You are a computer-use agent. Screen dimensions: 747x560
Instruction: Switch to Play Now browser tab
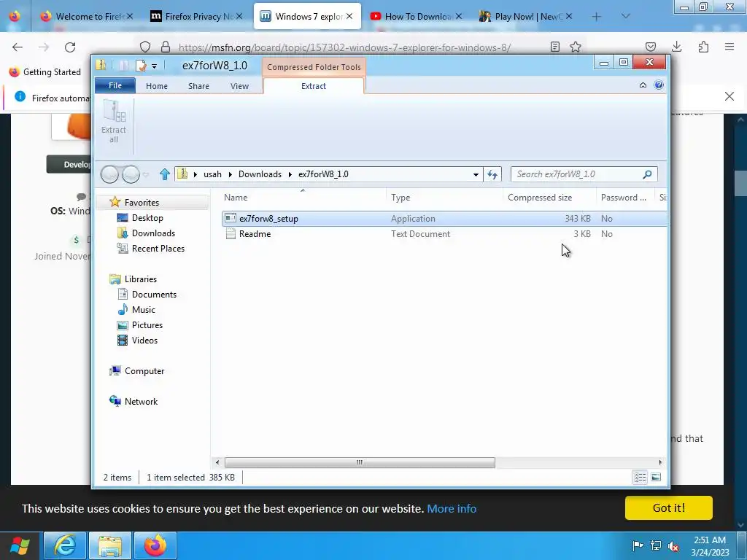point(526,16)
